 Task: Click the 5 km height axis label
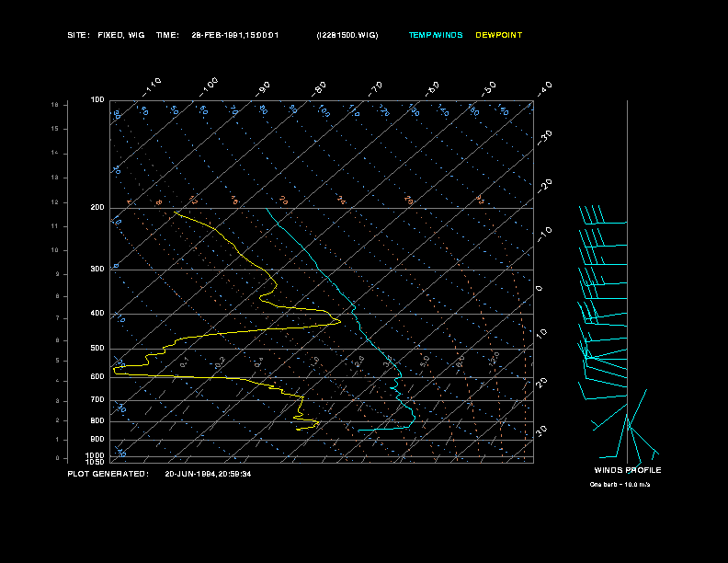(58, 361)
